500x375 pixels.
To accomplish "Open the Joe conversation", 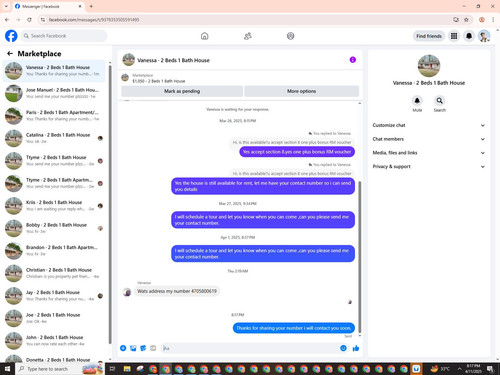I will (54, 318).
